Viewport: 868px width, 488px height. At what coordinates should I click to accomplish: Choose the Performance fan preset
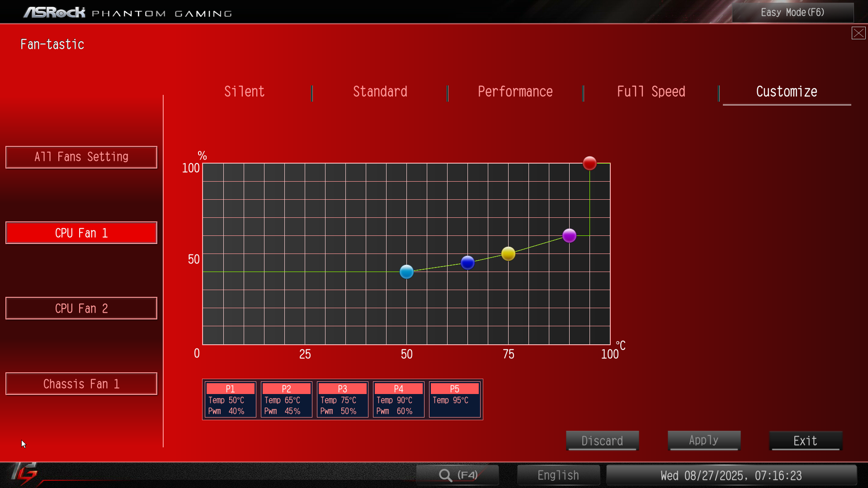tap(515, 92)
